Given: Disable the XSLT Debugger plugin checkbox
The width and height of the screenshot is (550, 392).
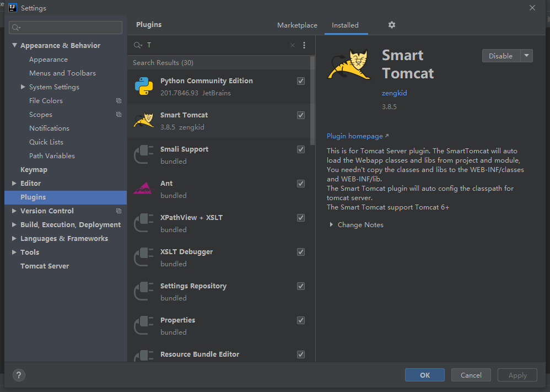Looking at the screenshot, I should (301, 252).
